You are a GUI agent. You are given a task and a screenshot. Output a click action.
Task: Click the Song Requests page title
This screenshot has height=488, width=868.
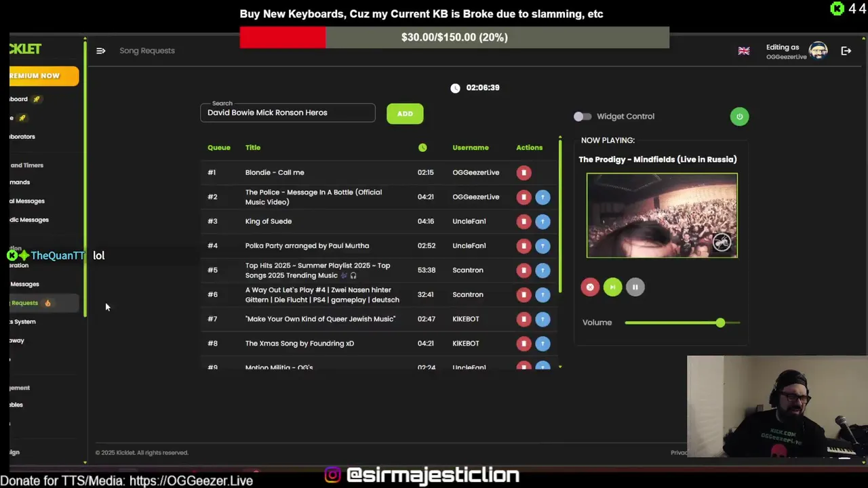coord(147,51)
